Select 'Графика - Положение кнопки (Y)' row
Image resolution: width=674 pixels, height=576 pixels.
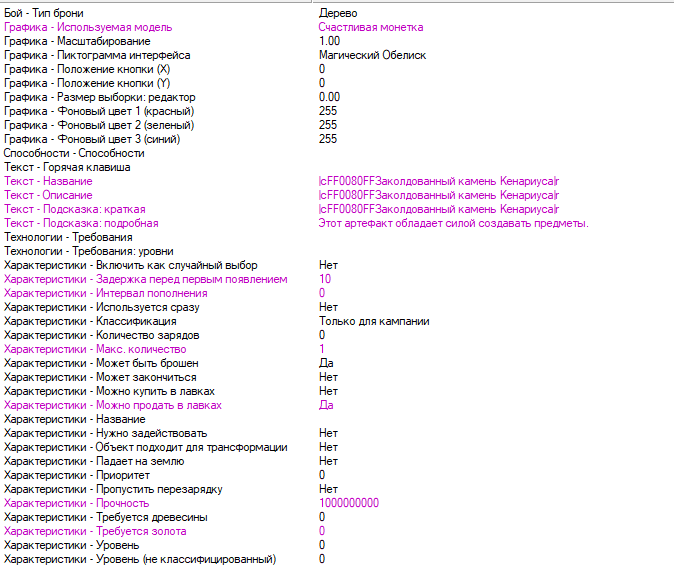coord(87,83)
